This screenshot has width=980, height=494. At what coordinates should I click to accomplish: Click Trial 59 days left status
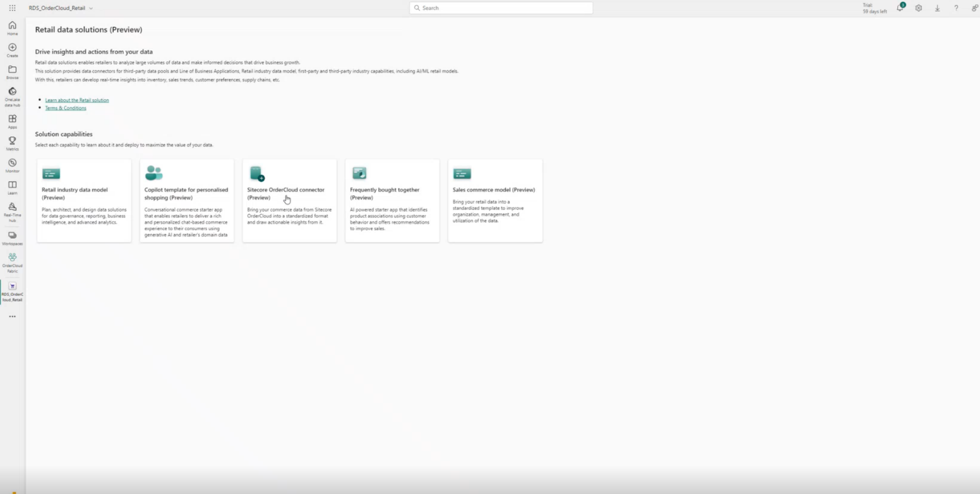875,8
